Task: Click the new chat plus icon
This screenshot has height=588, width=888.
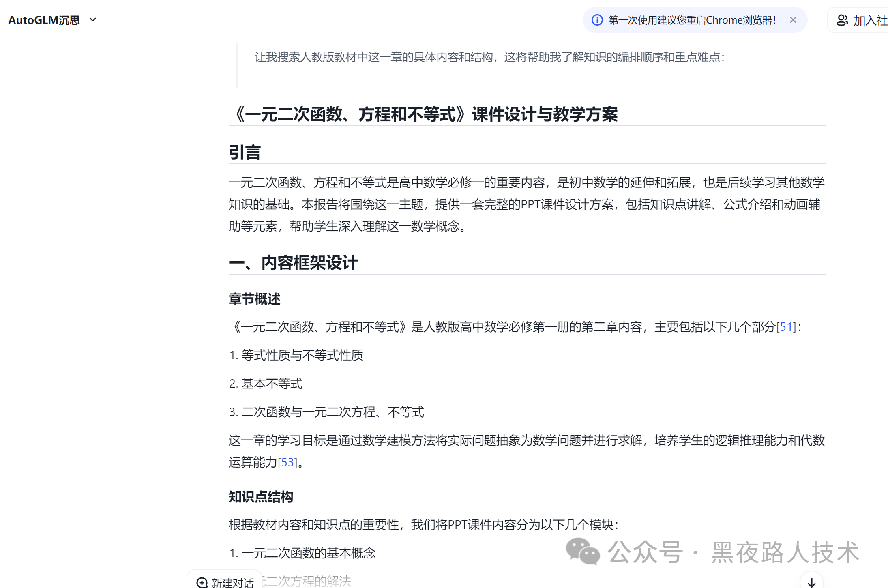Action: 202,582
